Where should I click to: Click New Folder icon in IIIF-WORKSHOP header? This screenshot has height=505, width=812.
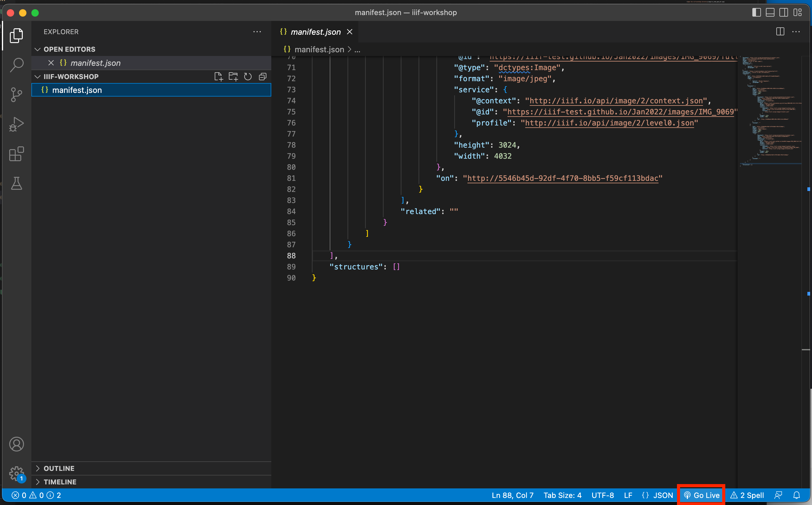point(233,77)
